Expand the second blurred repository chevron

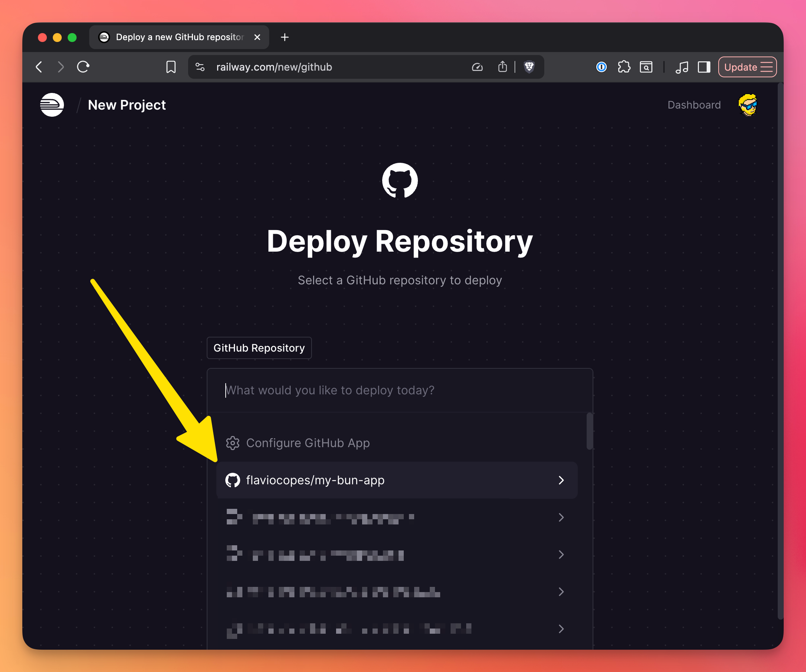click(x=561, y=555)
